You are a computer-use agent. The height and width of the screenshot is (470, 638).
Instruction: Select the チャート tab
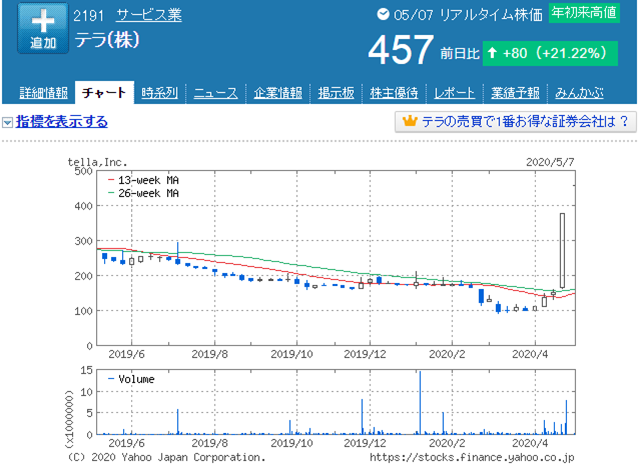pos(104,93)
